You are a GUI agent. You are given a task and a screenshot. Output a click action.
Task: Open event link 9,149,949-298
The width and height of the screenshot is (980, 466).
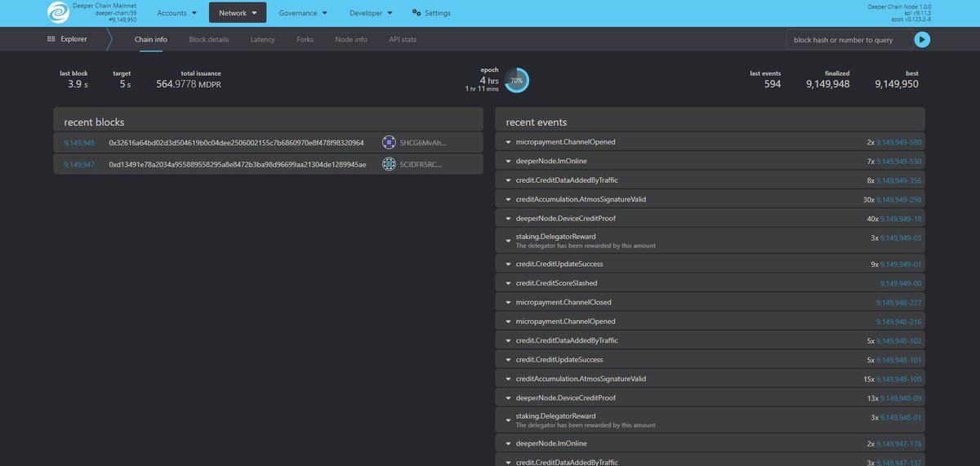[x=899, y=200]
